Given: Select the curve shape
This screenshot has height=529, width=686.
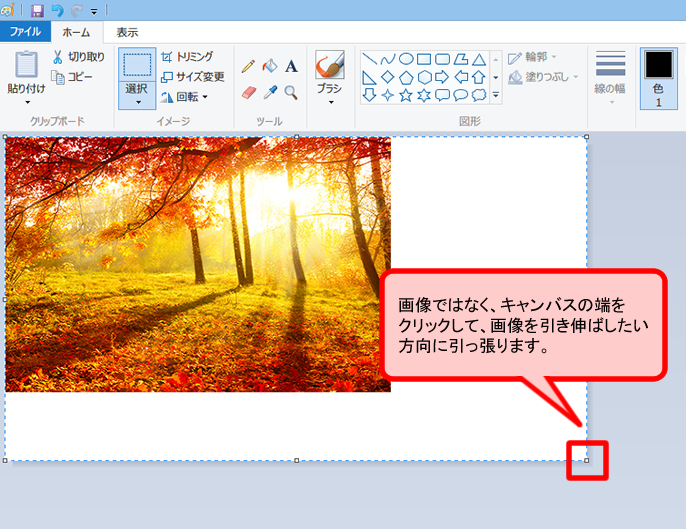Looking at the screenshot, I should tap(388, 59).
